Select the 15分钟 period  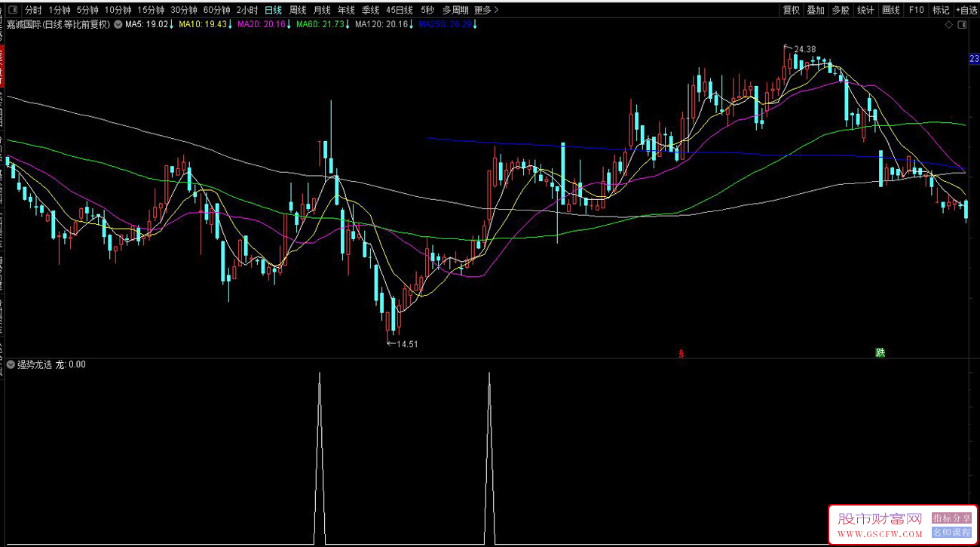coord(151,11)
